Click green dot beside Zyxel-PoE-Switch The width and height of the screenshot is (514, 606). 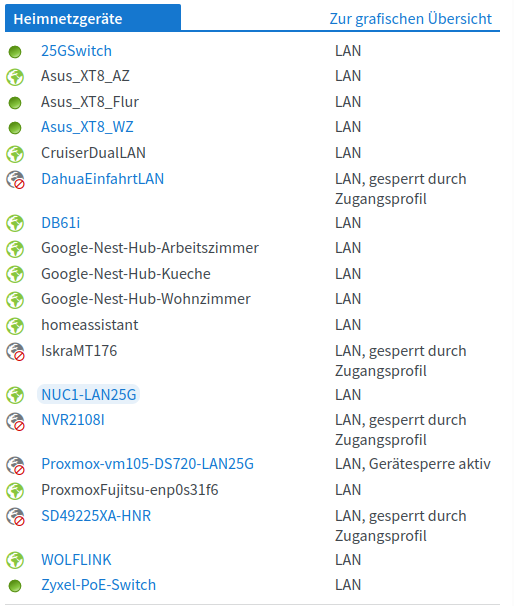[x=15, y=586]
